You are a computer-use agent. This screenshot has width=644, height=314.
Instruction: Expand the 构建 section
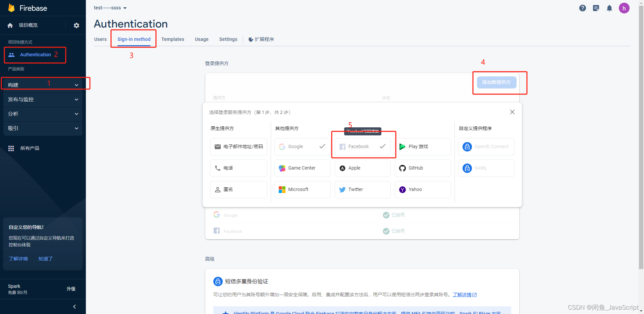coord(43,85)
